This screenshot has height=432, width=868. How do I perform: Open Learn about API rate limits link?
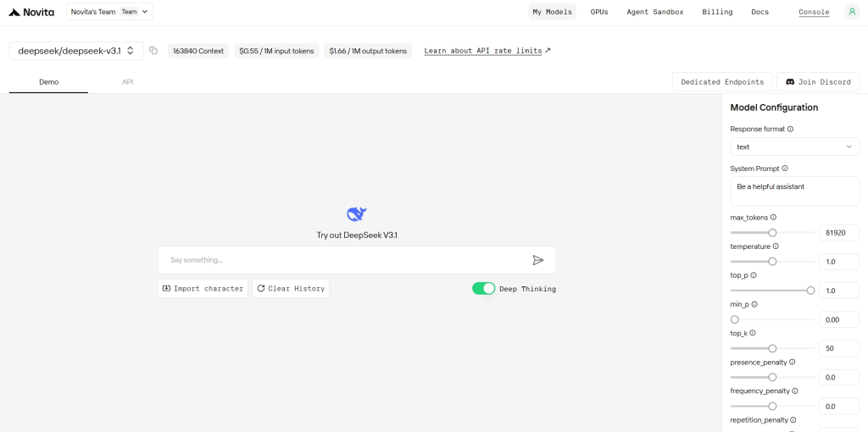click(483, 51)
